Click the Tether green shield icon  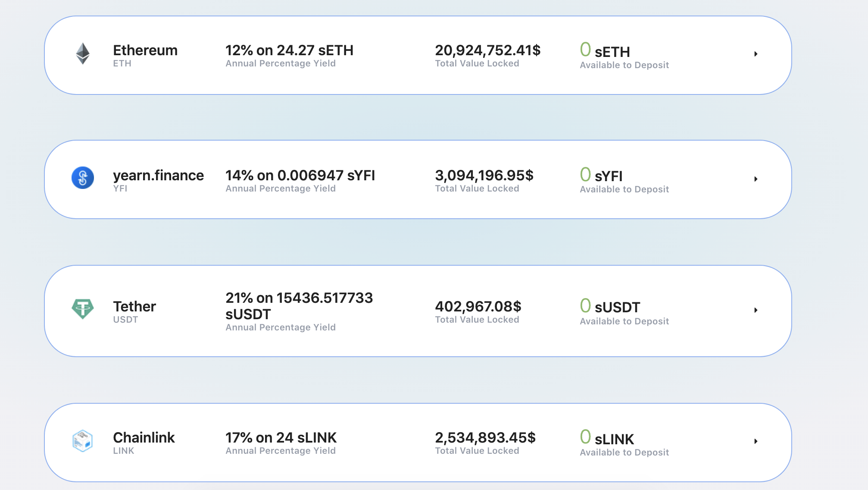[83, 310]
